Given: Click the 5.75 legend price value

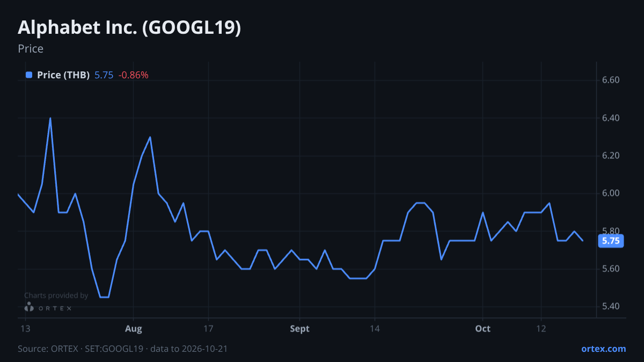Looking at the screenshot, I should (104, 75).
